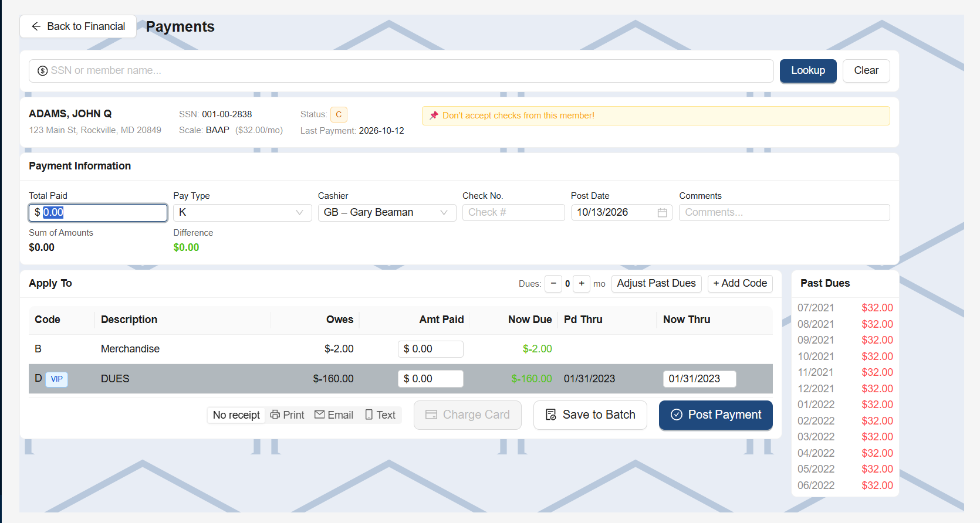The height and width of the screenshot is (523, 980).
Task: Click the Add Code button
Action: pyautogui.click(x=740, y=284)
